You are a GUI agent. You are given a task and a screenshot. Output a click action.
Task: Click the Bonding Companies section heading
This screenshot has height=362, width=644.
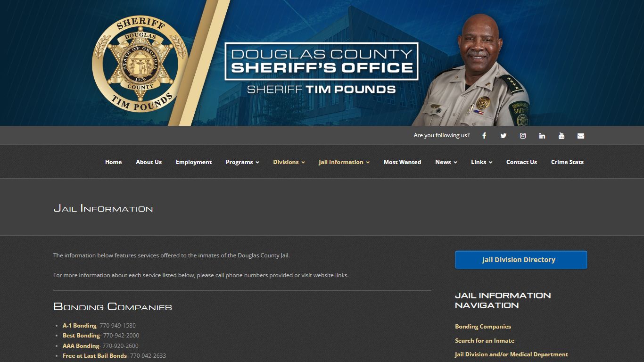click(x=113, y=307)
